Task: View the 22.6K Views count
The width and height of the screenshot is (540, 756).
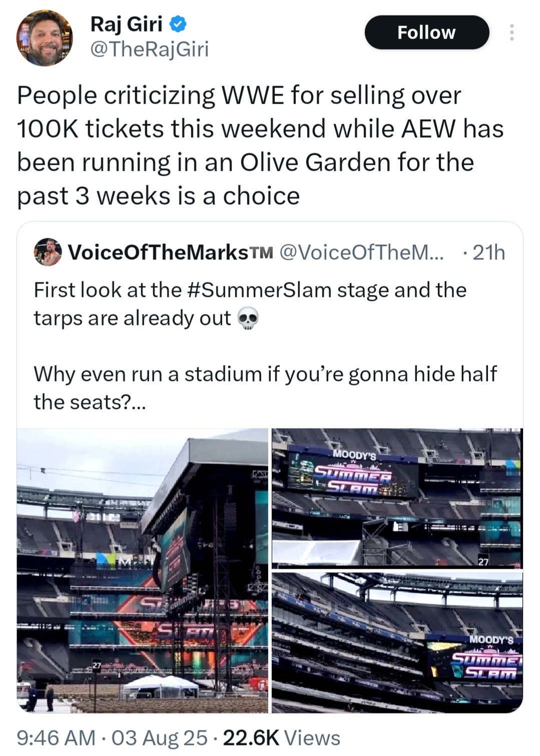Action: click(x=281, y=737)
